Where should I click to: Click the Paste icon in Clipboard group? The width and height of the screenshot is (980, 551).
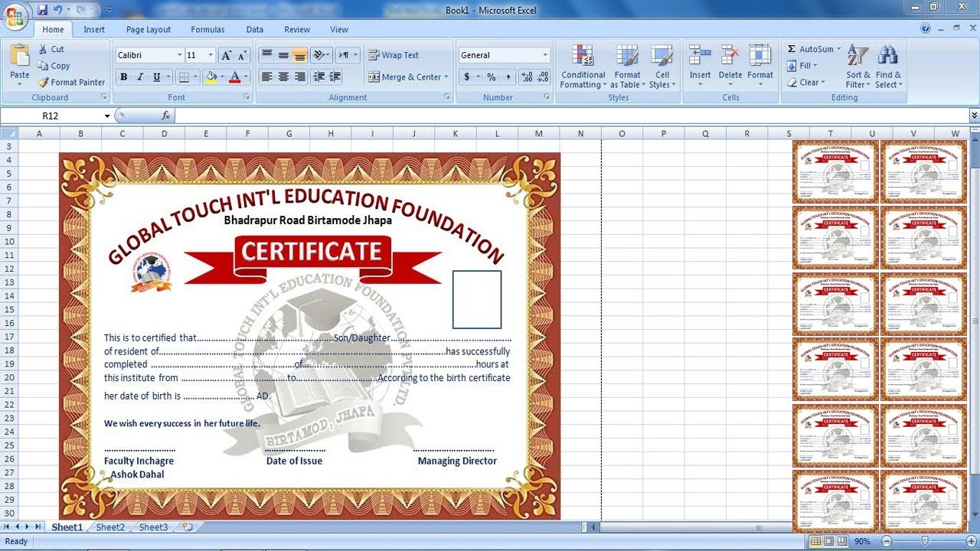coord(20,57)
